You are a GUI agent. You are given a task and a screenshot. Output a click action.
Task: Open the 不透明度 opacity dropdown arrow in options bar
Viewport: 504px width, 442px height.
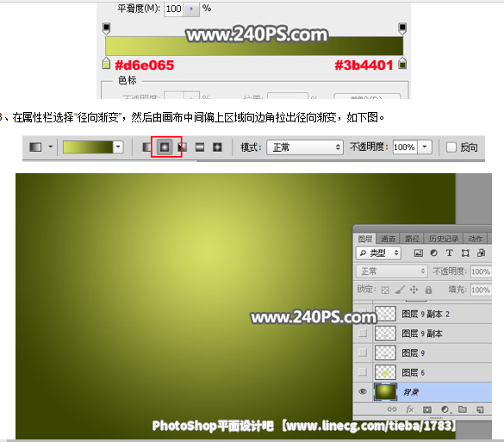[x=425, y=147]
